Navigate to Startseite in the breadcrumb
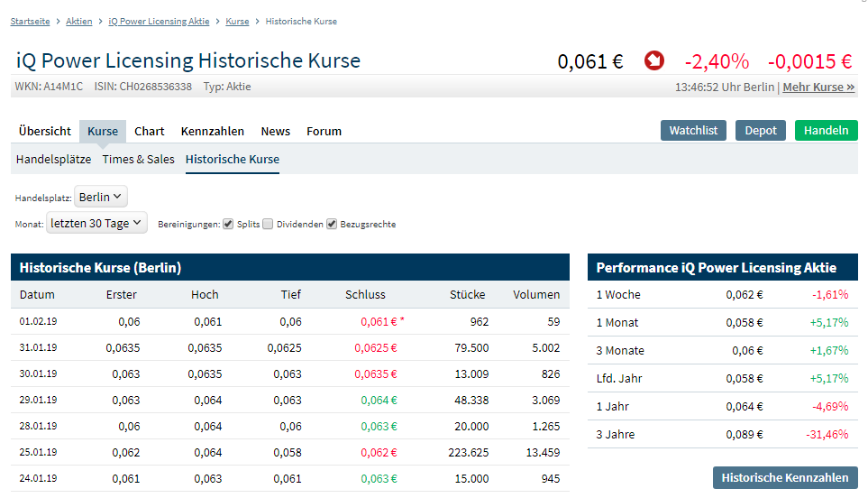868x498 pixels. point(30,21)
